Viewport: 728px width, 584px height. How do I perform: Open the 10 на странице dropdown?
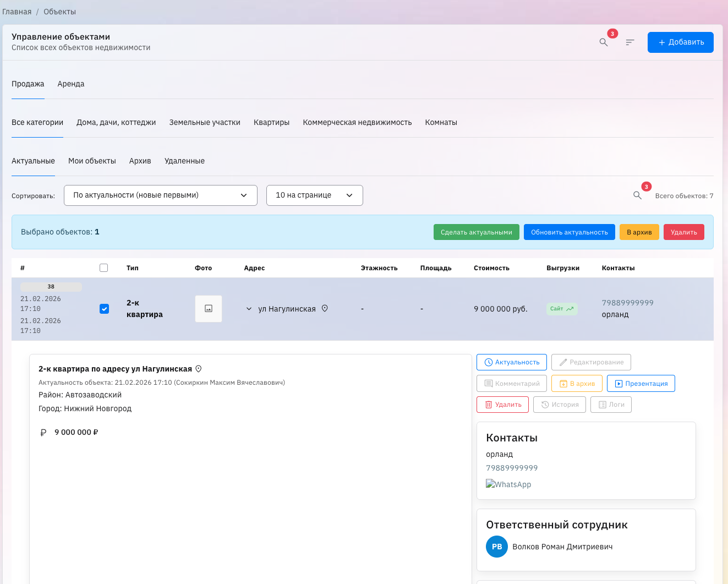tap(314, 195)
